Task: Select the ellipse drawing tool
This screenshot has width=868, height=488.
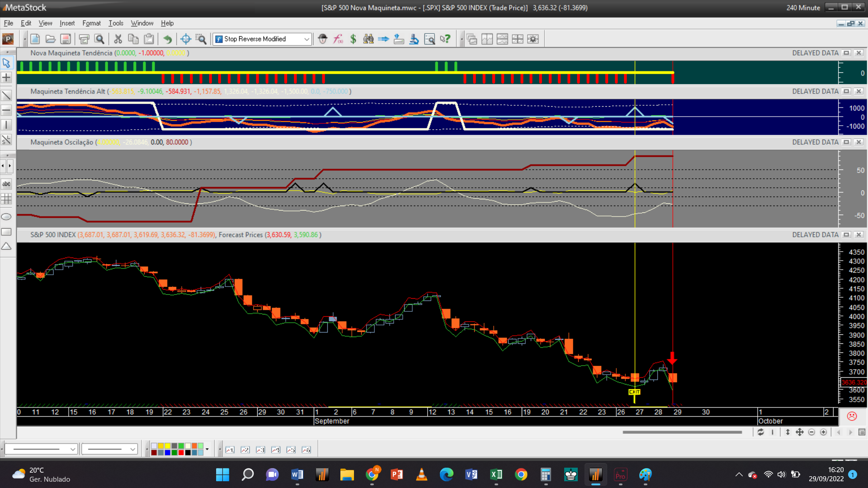Action: point(6,217)
